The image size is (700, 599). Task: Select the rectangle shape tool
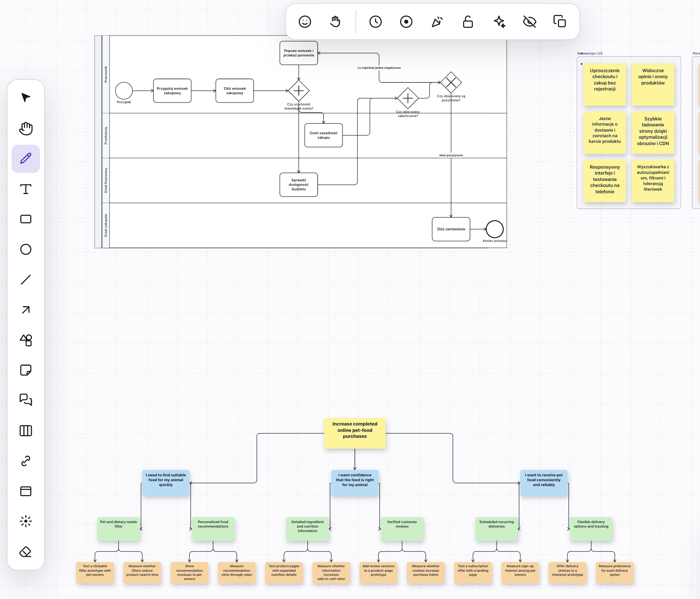click(25, 219)
